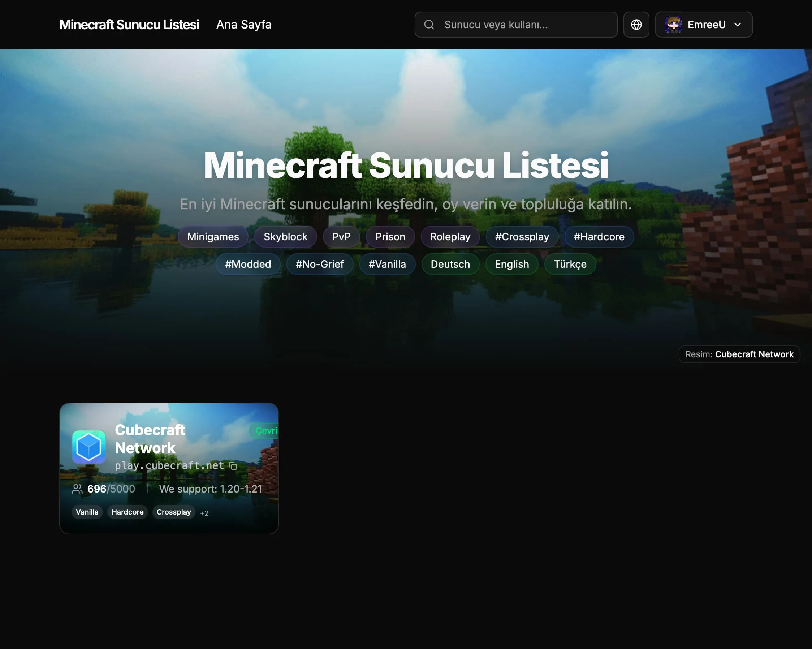Viewport: 812px width, 649px height.
Task: Expand the EmreeU account dropdown chevron
Action: 738,25
